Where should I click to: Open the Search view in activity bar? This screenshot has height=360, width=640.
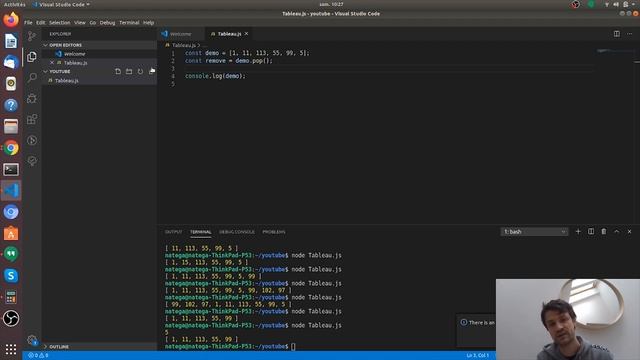(32, 78)
